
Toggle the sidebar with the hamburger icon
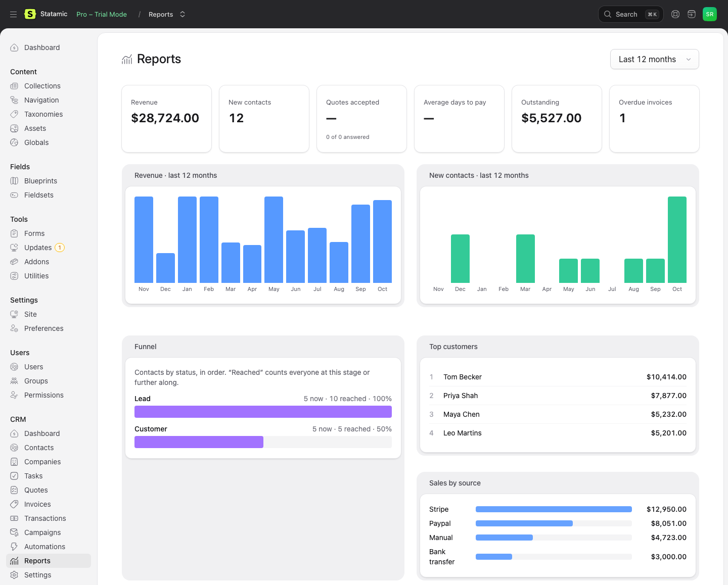coord(14,14)
